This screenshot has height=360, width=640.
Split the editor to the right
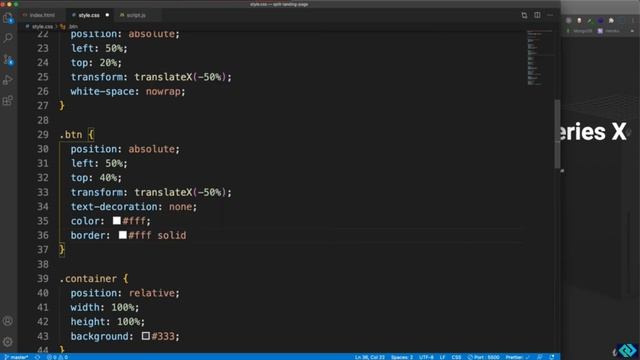pos(537,16)
